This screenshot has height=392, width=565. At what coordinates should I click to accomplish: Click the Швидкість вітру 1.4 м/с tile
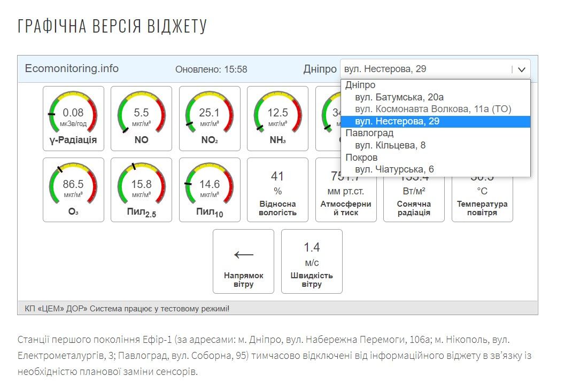(x=312, y=261)
